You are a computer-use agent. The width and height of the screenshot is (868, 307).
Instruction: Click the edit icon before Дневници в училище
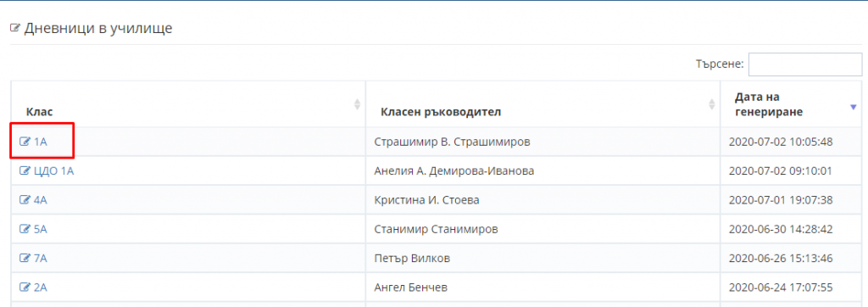coord(15,28)
